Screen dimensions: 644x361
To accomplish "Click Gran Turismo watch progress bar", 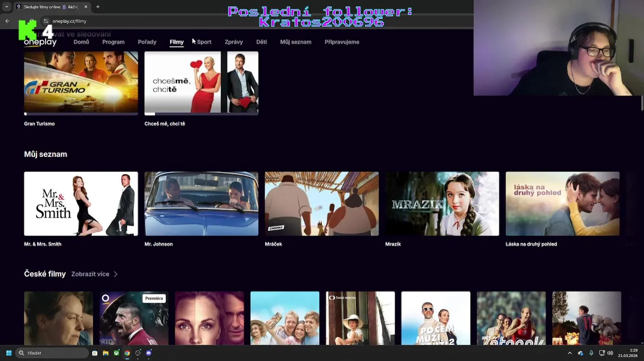I will [81, 114].
